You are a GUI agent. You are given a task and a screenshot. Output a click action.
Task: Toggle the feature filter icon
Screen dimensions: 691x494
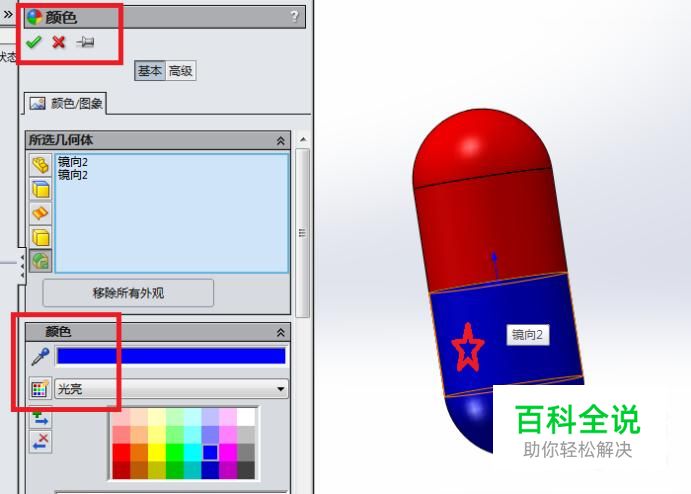(x=41, y=261)
